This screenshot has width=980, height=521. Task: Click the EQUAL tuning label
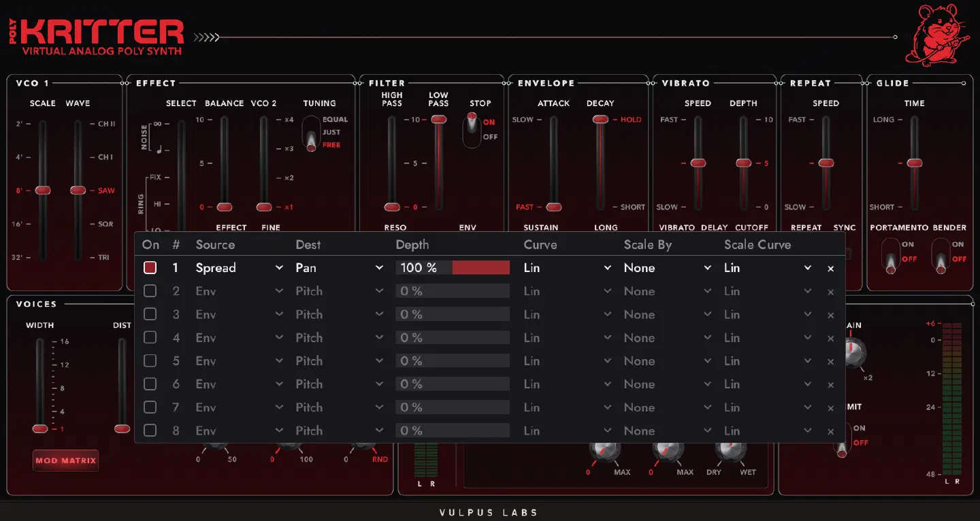coord(336,120)
